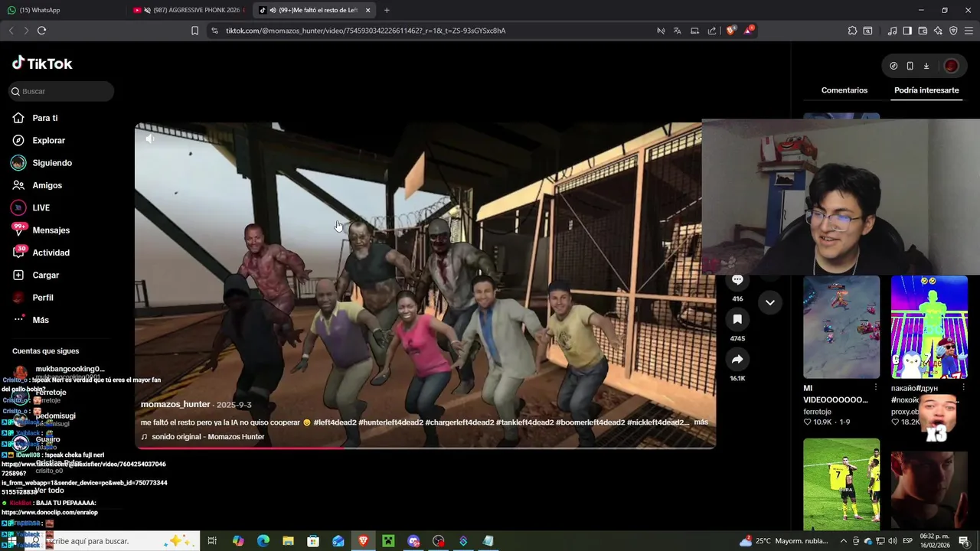
Task: Open TikTok coins icon in top pill
Action: 893,66
